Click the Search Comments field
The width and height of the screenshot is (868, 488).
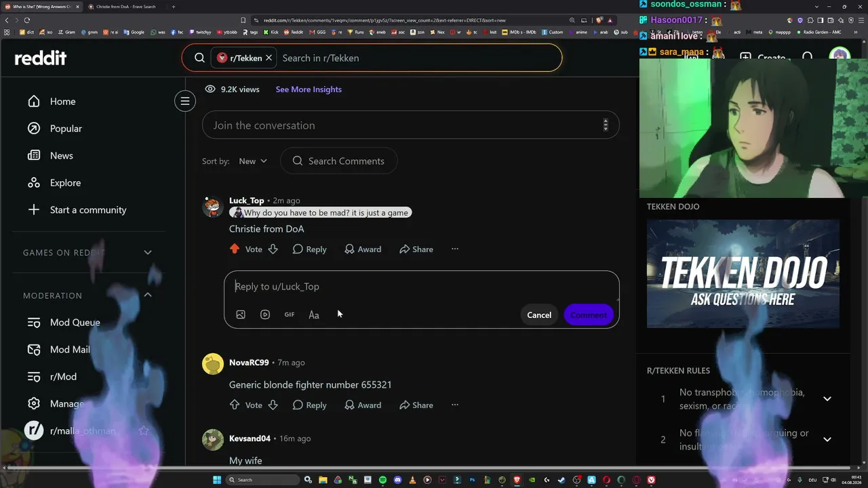tap(338, 161)
